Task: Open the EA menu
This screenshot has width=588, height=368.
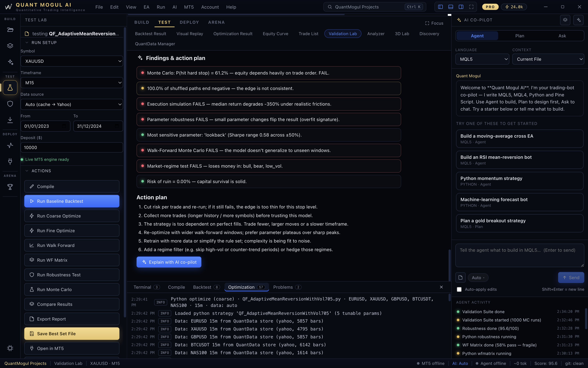Action: tap(146, 7)
